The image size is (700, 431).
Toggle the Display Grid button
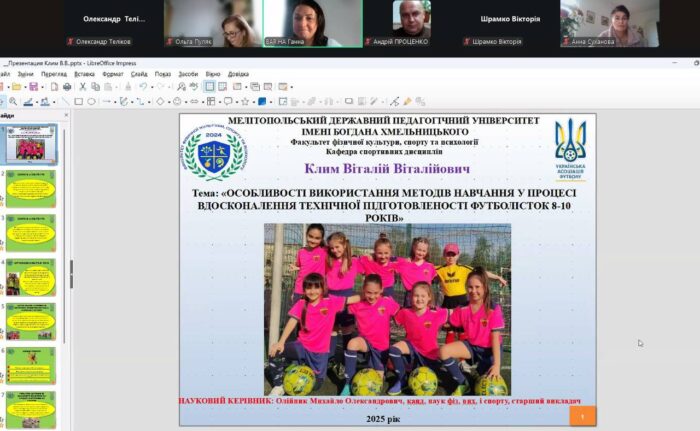(209, 87)
